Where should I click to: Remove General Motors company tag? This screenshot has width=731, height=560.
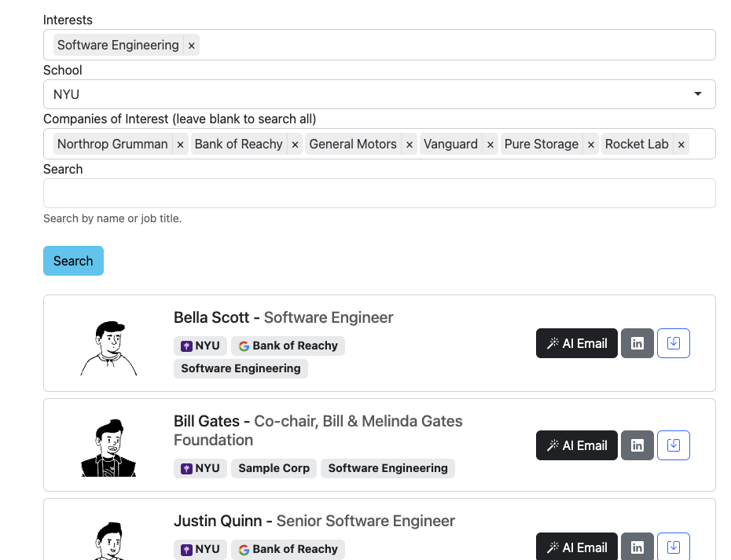pos(409,145)
